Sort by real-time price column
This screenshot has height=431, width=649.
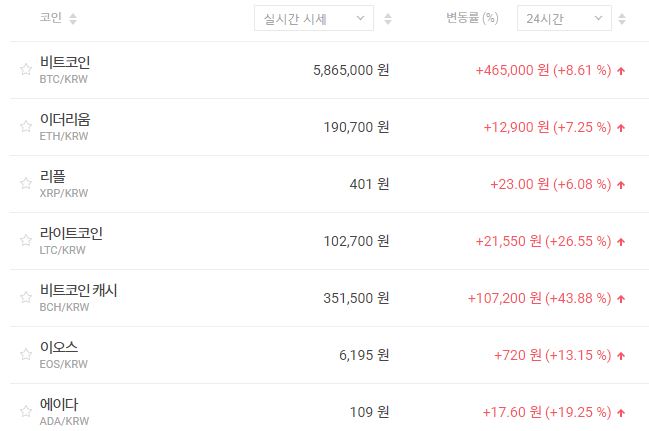388,19
